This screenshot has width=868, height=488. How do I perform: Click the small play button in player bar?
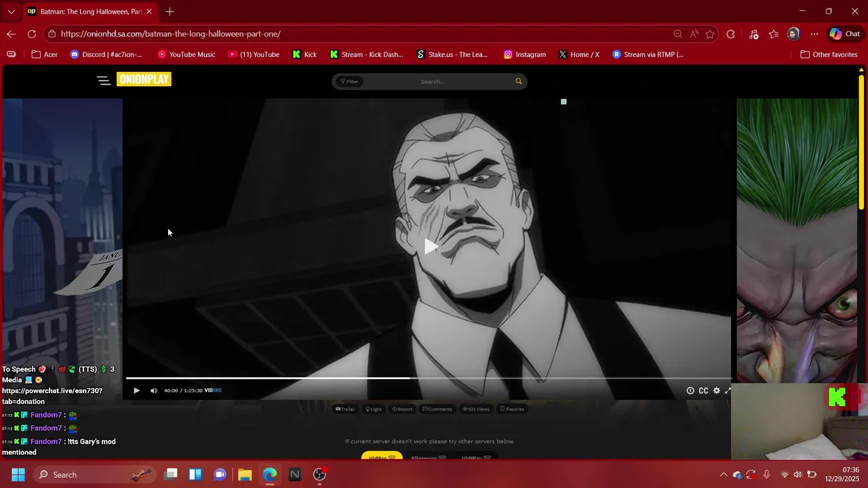coord(136,390)
